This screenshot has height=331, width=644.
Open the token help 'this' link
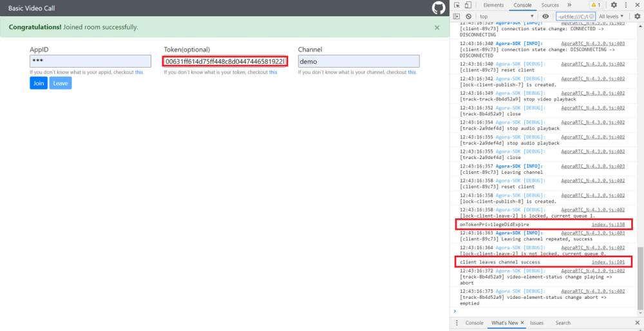(x=273, y=72)
